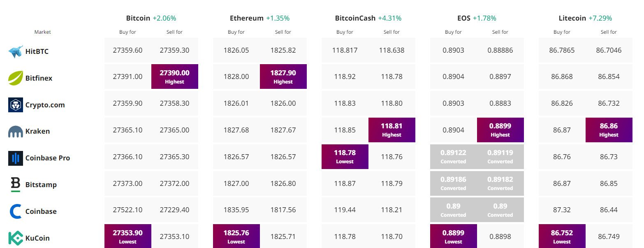644x248 pixels.
Task: Click Bitfinex highest Bitcoin sell price 27390.00
Action: [x=175, y=76]
